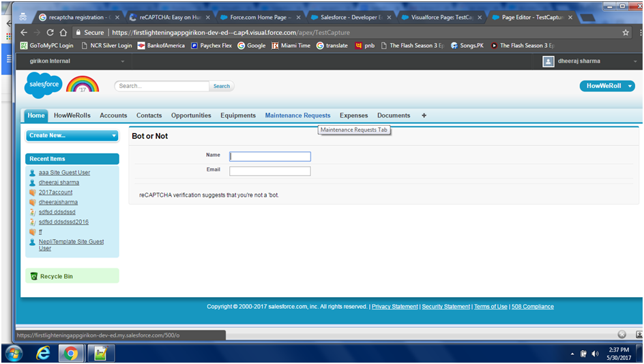Viewport: 644px width, 364px height.
Task: Click the browser home icon
Action: pos(63,32)
